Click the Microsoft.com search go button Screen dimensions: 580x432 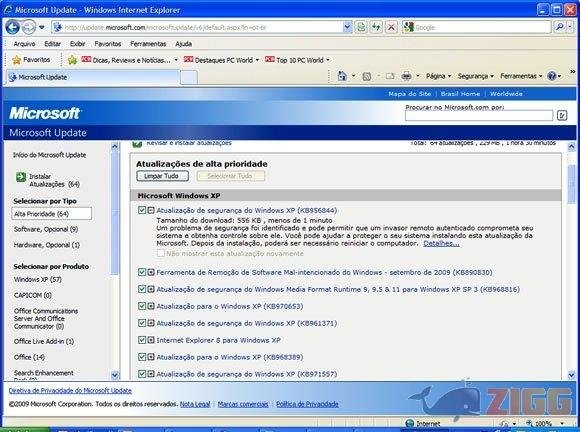pos(562,116)
